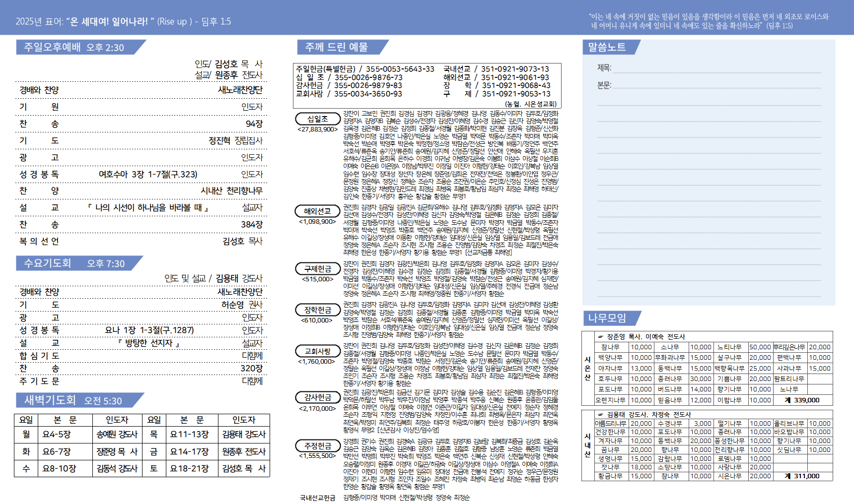The width and height of the screenshot is (854, 504).
Task: Select hymn number '320장'
Action: [252, 368]
